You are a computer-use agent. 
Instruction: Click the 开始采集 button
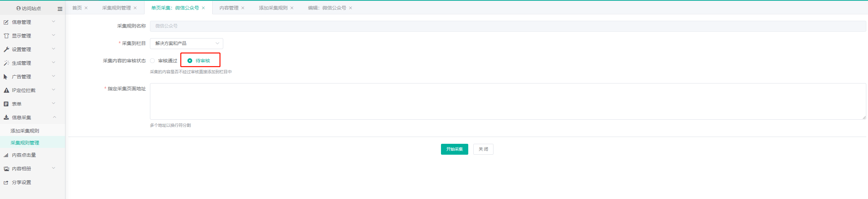point(455,149)
